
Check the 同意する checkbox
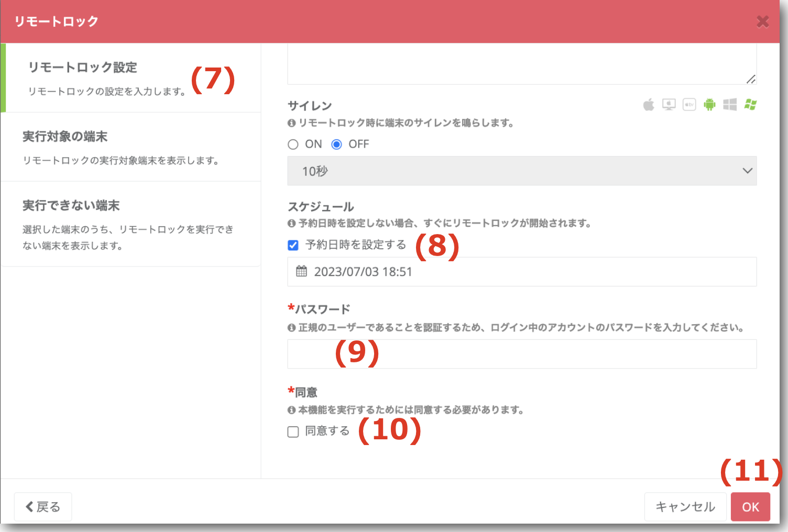[293, 431]
